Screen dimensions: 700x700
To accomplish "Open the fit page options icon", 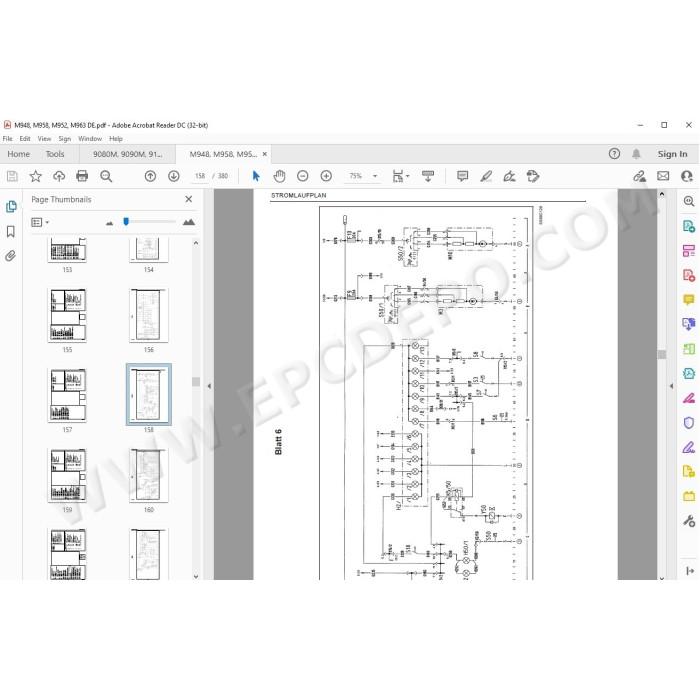I will point(400,176).
